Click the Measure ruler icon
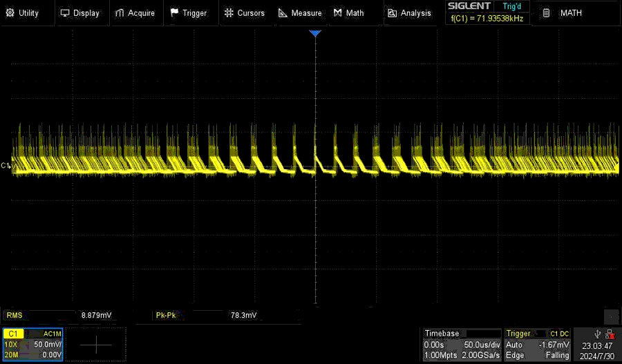This screenshot has width=622, height=364. click(x=283, y=13)
